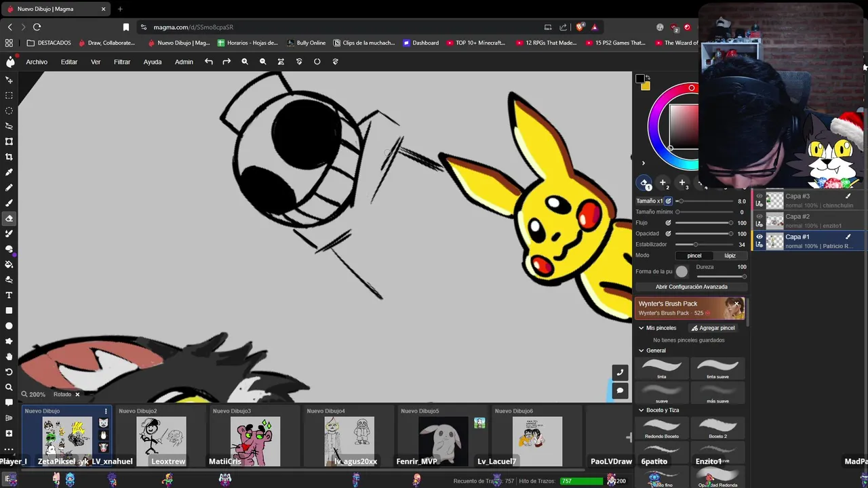Image resolution: width=868 pixels, height=488 pixels.
Task: Dismiss the Wynter's Brush Pack banner
Action: coord(736,304)
